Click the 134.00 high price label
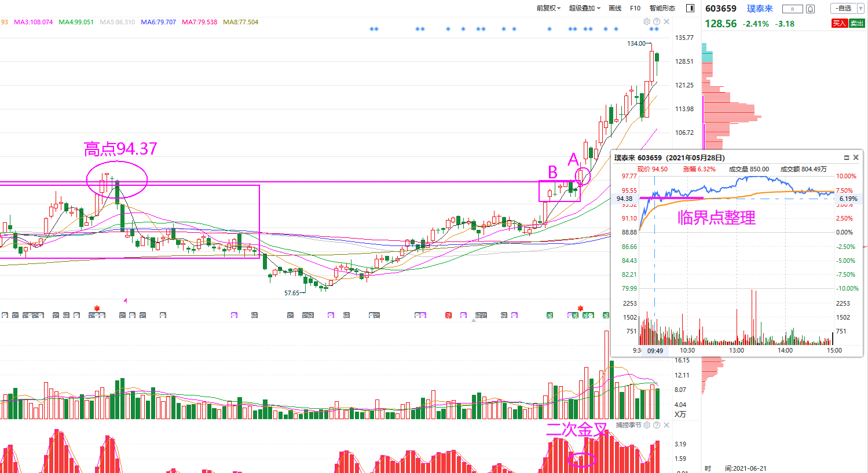This screenshot has width=868, height=473. pyautogui.click(x=636, y=43)
